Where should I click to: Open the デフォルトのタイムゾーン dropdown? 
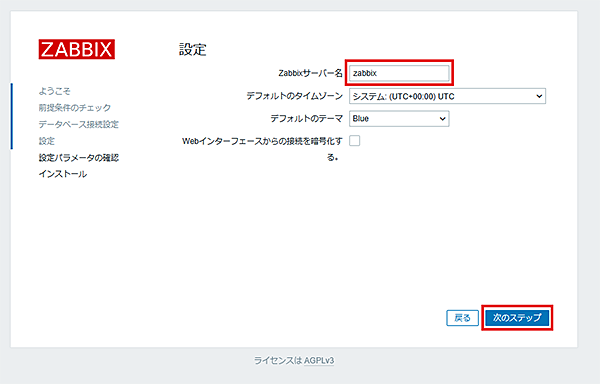pos(447,96)
